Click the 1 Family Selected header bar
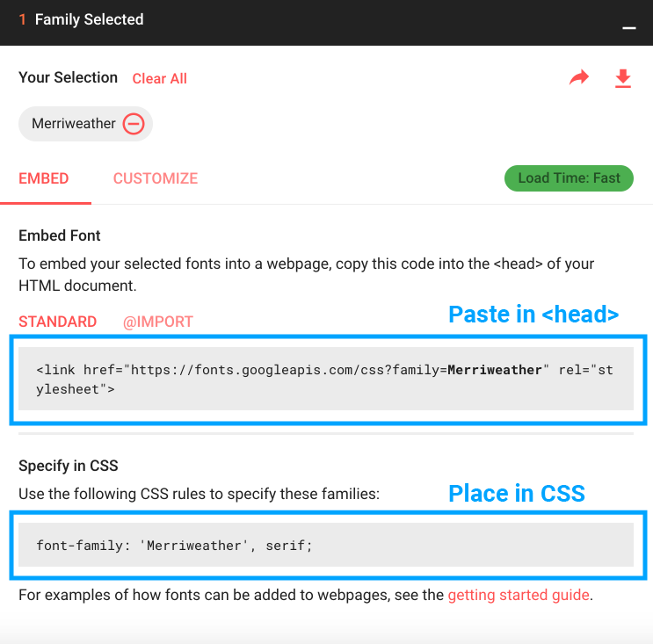Image resolution: width=653 pixels, height=644 pixels. coord(326,23)
